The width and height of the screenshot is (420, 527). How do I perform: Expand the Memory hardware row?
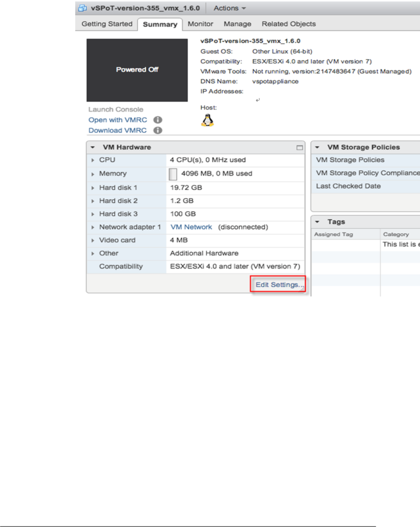[93, 174]
